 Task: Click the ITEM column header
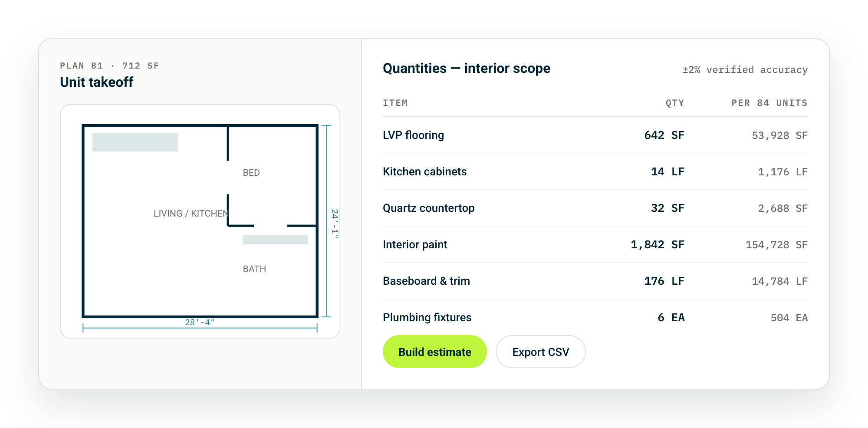pos(395,103)
